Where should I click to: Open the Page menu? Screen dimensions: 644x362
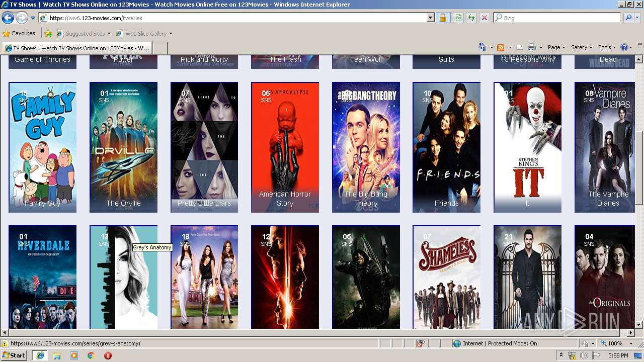pos(556,47)
